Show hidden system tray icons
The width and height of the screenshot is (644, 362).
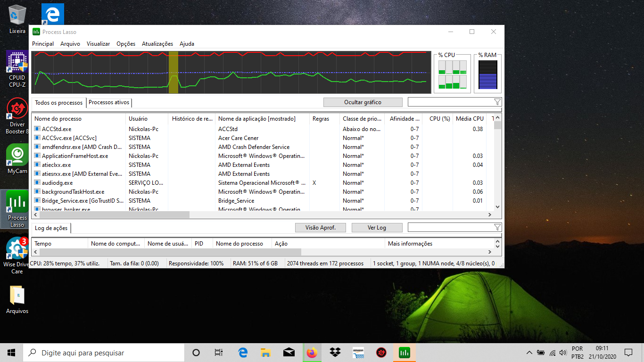point(529,353)
